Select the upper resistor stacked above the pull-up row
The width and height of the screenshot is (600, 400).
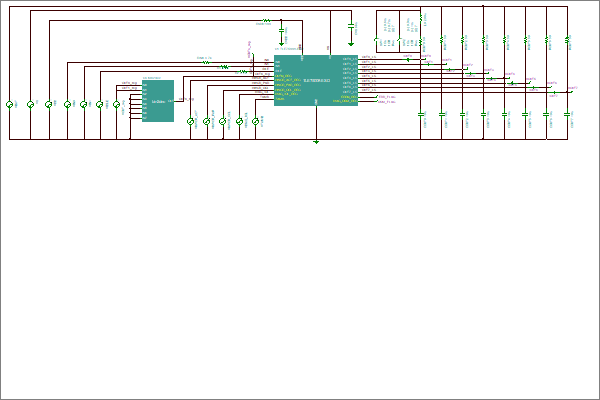coord(421,18)
